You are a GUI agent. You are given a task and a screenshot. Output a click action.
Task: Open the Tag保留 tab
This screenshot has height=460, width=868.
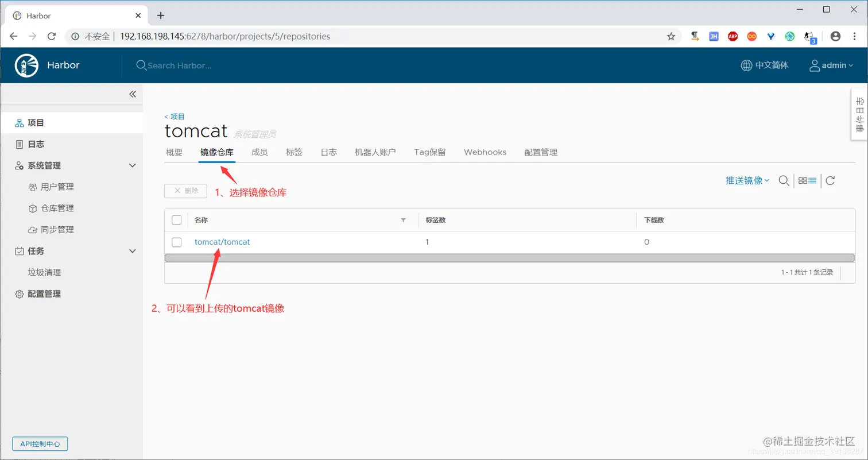tap(430, 152)
